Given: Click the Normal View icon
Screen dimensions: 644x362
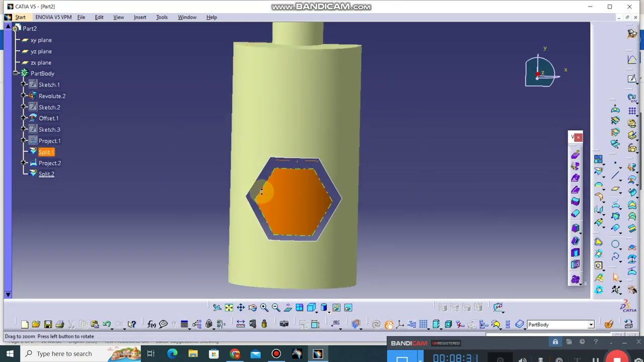Looking at the screenshot, I should coord(288,308).
